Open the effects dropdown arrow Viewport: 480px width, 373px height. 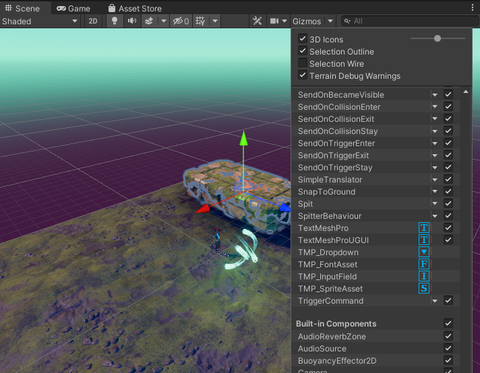[x=164, y=21]
